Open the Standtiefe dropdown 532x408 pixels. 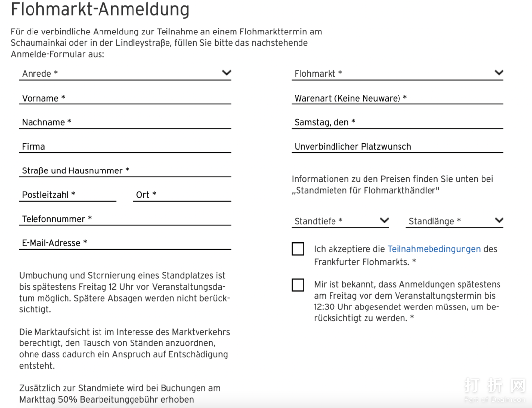[x=340, y=221]
